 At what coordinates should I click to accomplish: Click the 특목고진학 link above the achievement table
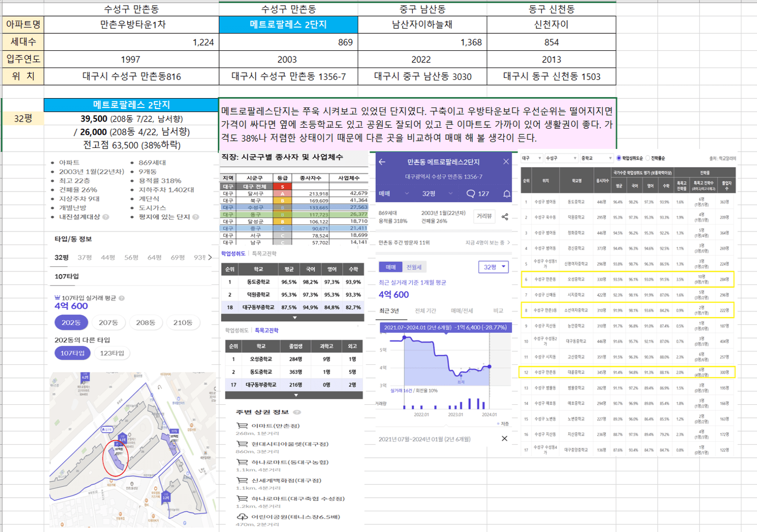(265, 254)
